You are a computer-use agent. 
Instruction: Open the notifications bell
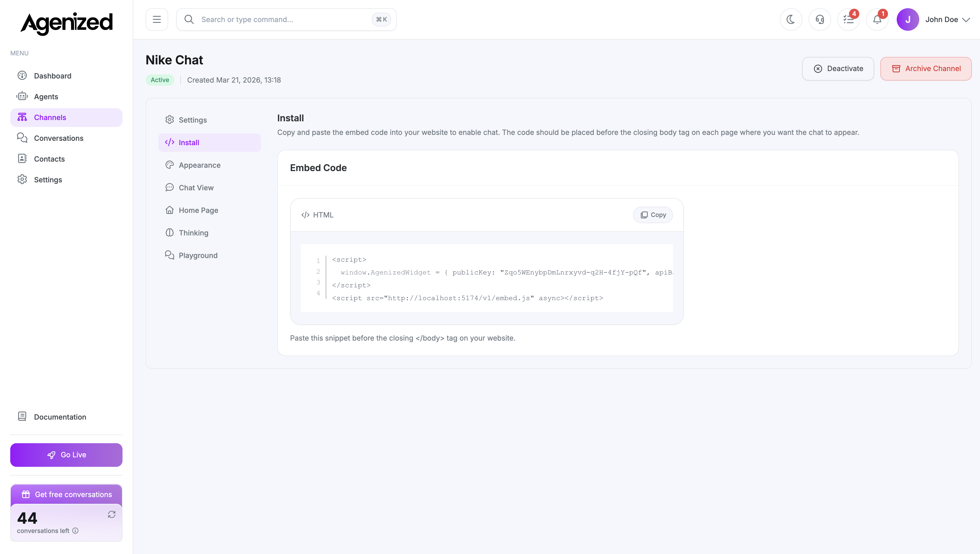(877, 19)
